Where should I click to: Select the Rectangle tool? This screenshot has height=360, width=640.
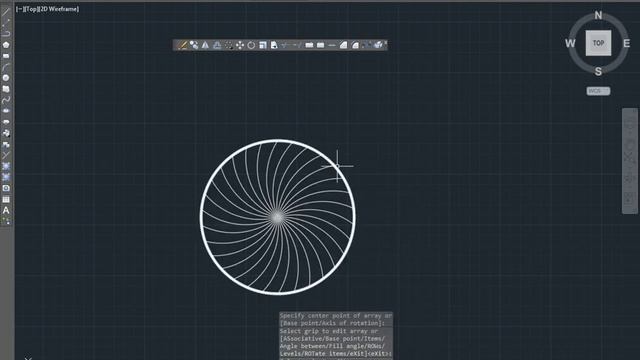(x=6, y=56)
